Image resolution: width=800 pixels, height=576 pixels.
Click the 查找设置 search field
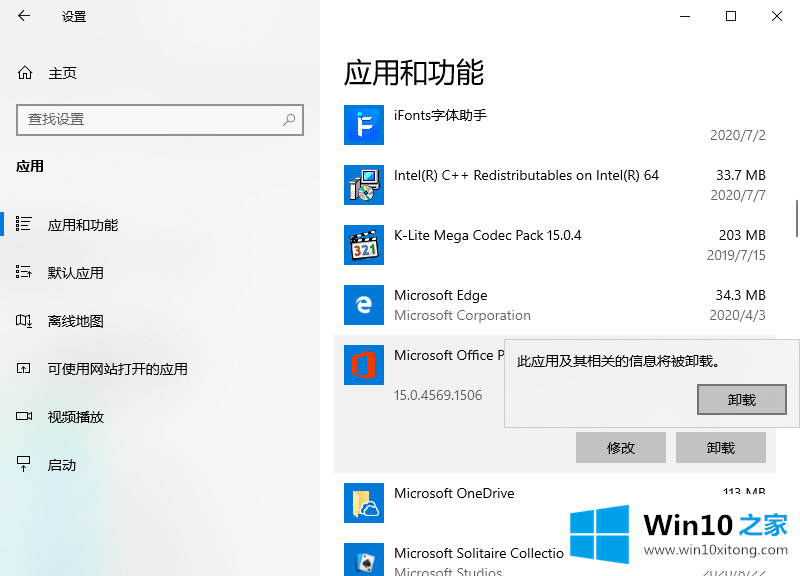160,120
